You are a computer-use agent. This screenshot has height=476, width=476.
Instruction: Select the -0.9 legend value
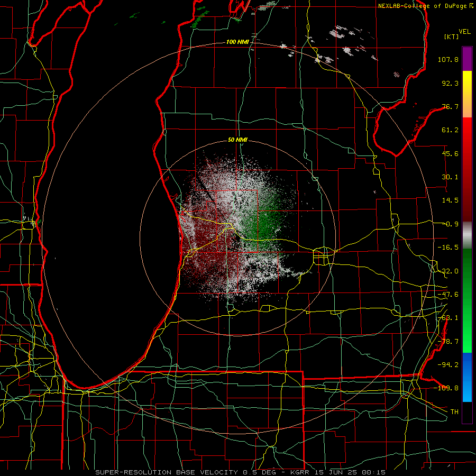pyautogui.click(x=451, y=224)
